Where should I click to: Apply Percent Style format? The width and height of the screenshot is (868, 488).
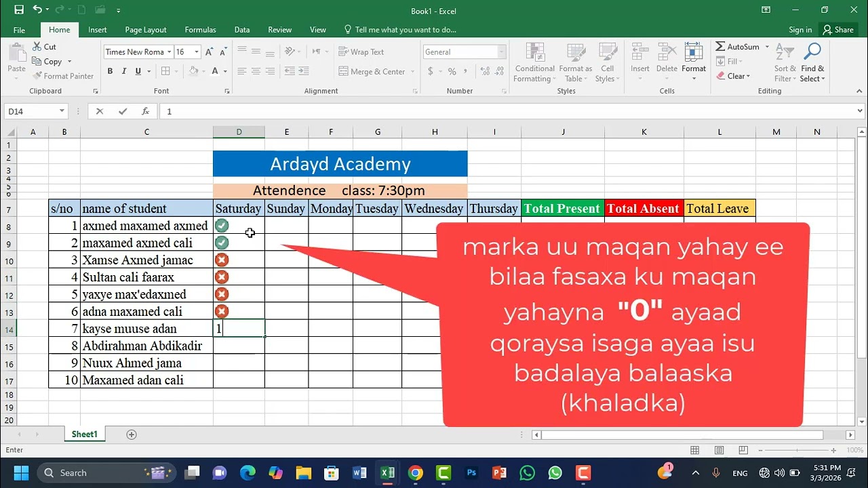tap(452, 71)
